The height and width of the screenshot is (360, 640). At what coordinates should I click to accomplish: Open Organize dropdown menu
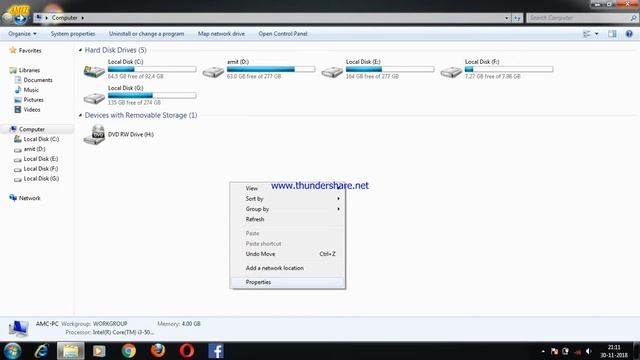22,34
